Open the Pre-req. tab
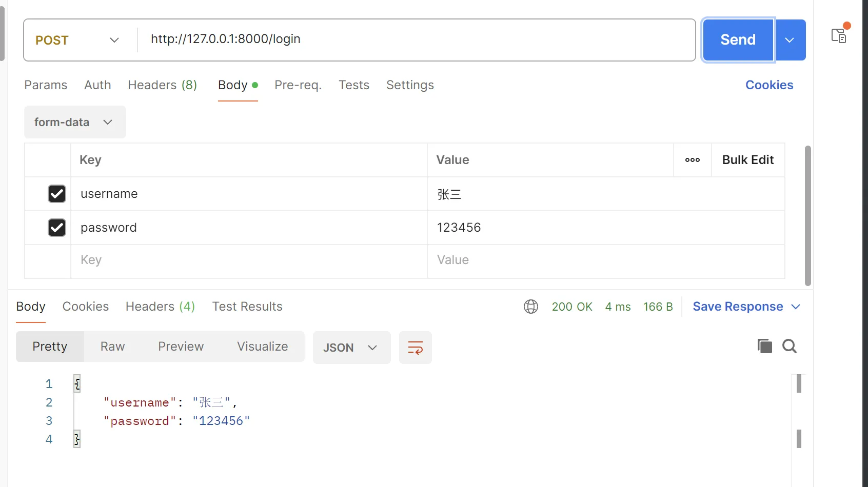Screen dimensions: 868x487 (x=298, y=85)
